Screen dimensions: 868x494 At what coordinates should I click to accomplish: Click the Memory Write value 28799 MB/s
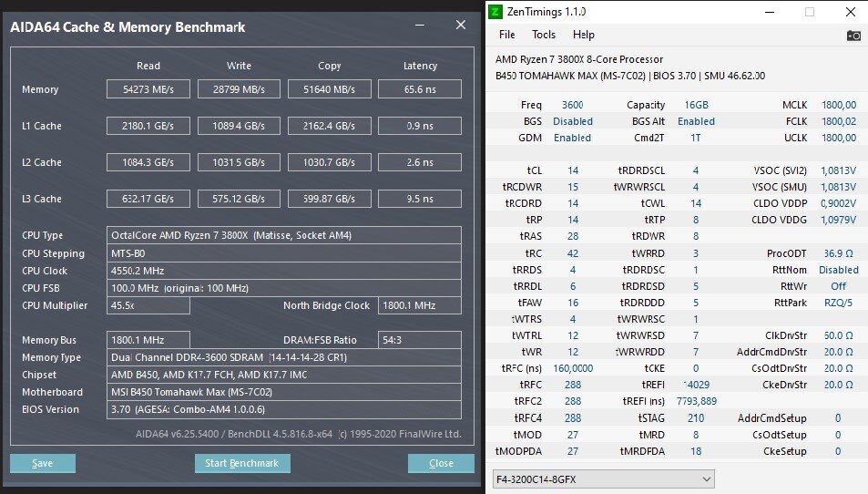pyautogui.click(x=239, y=89)
